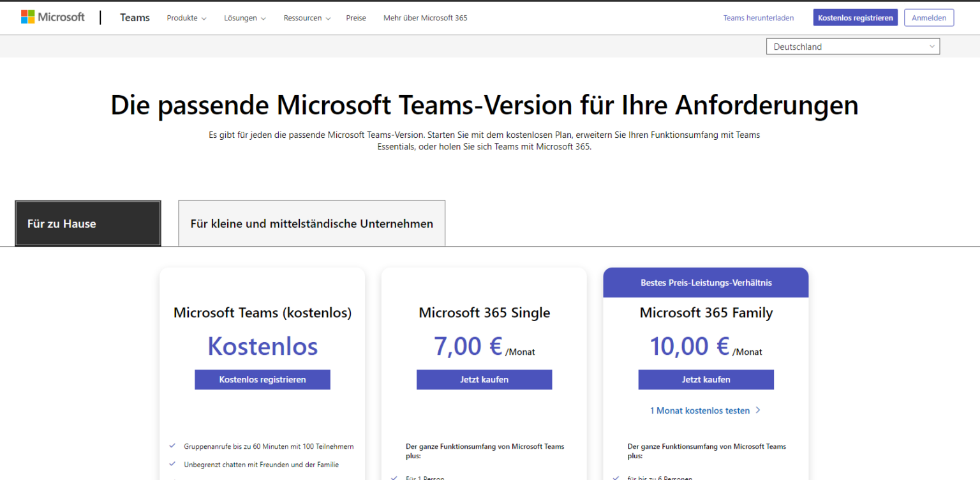
Task: Click Kostenlos registrieren in header
Action: [x=855, y=18]
